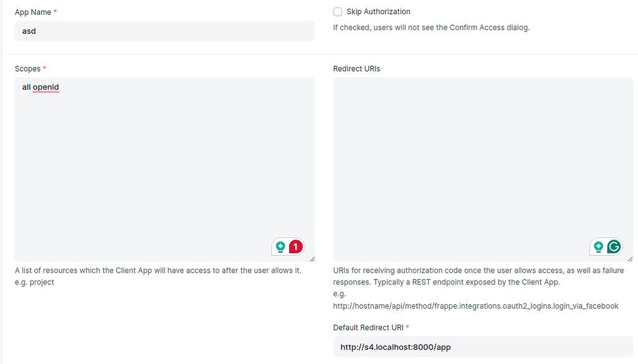Click inside the Scopes text area

pyautogui.click(x=164, y=169)
